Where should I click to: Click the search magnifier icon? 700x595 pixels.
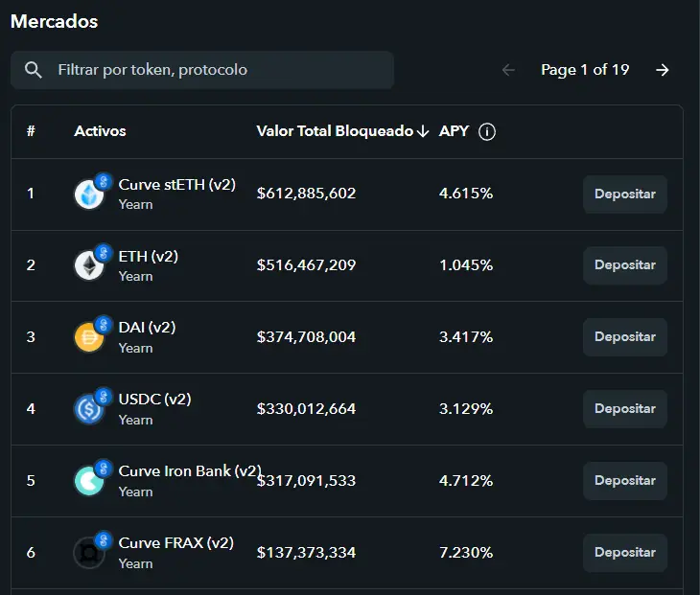[x=34, y=70]
